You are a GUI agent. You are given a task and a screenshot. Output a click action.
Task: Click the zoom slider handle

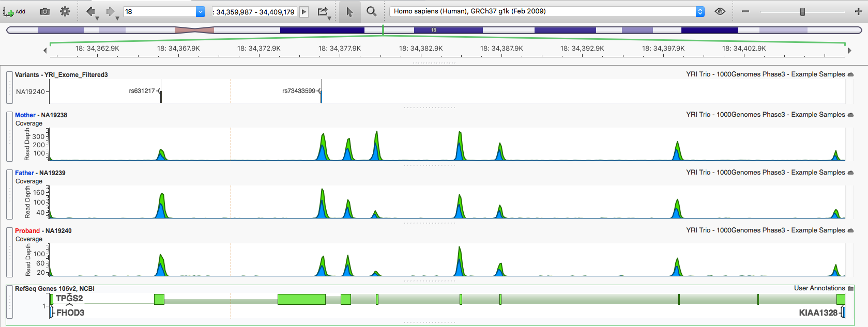pos(802,12)
